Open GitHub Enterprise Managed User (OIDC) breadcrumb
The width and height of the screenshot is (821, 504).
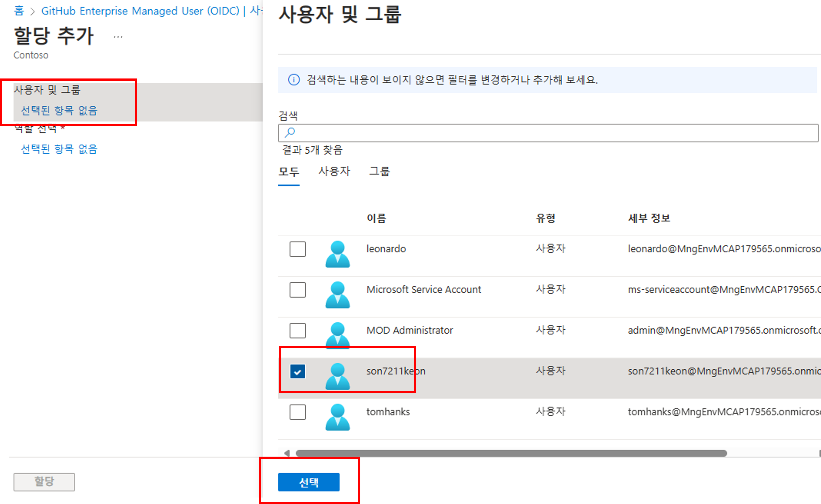140,11
